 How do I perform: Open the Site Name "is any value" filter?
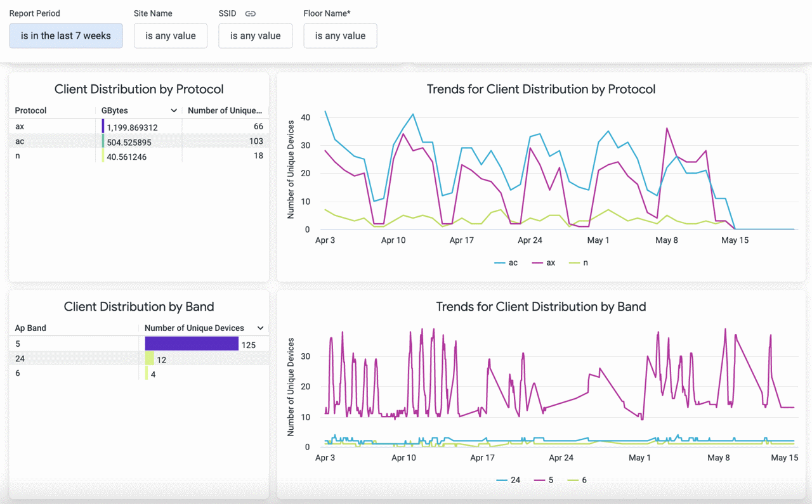[170, 36]
